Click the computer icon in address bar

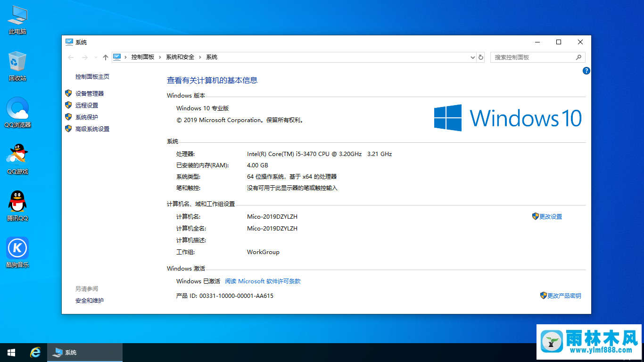(x=117, y=57)
